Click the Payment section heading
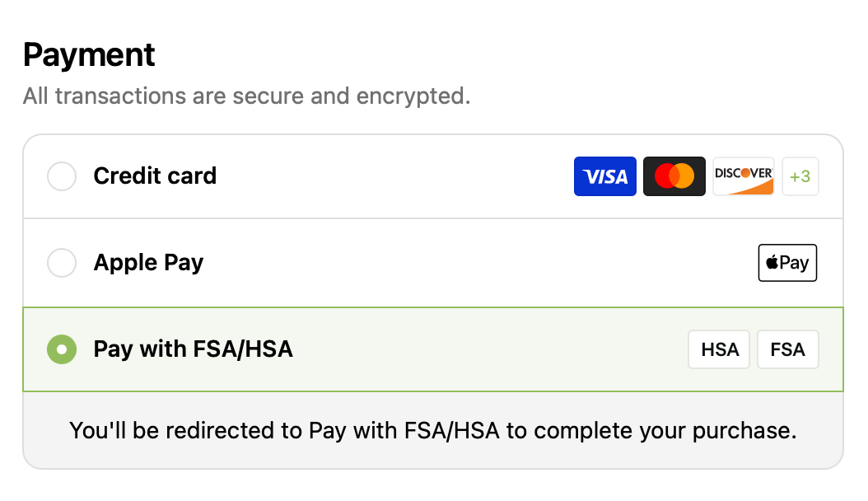This screenshot has width=868, height=501. 89,55
